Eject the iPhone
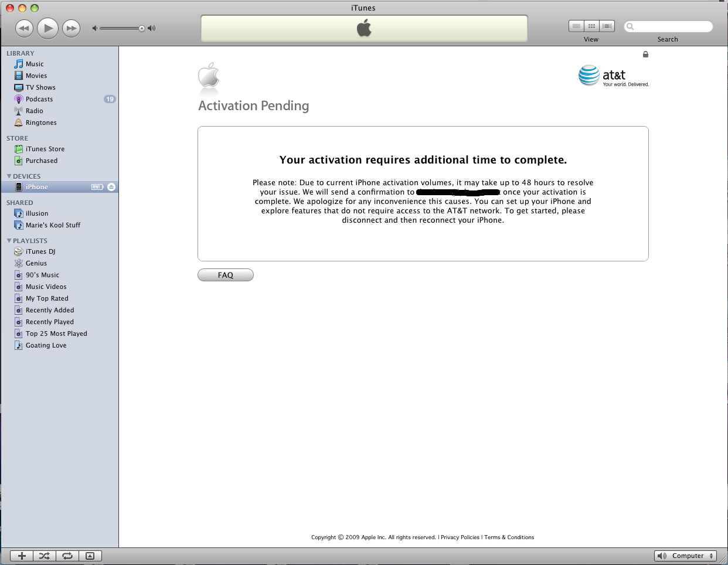This screenshot has width=728, height=565. [x=111, y=187]
